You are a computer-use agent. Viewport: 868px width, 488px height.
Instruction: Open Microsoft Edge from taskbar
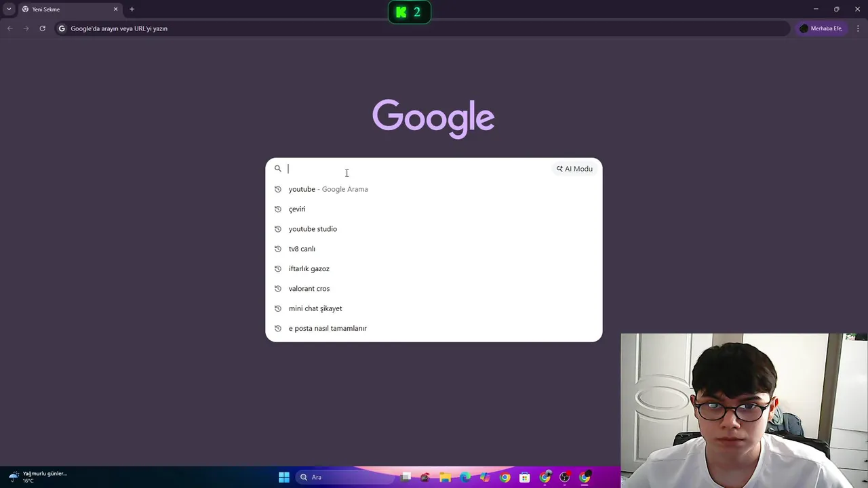(465, 477)
